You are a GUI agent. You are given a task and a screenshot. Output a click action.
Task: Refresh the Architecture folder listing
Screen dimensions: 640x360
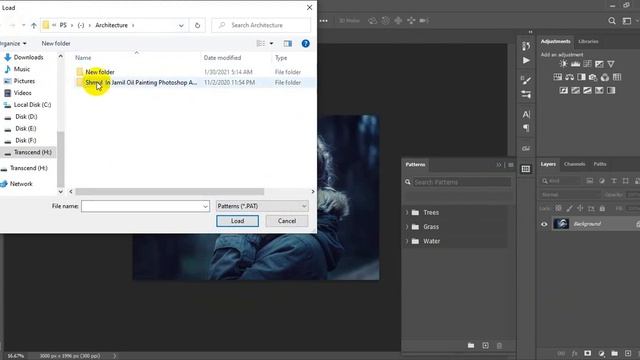pyautogui.click(x=197, y=25)
